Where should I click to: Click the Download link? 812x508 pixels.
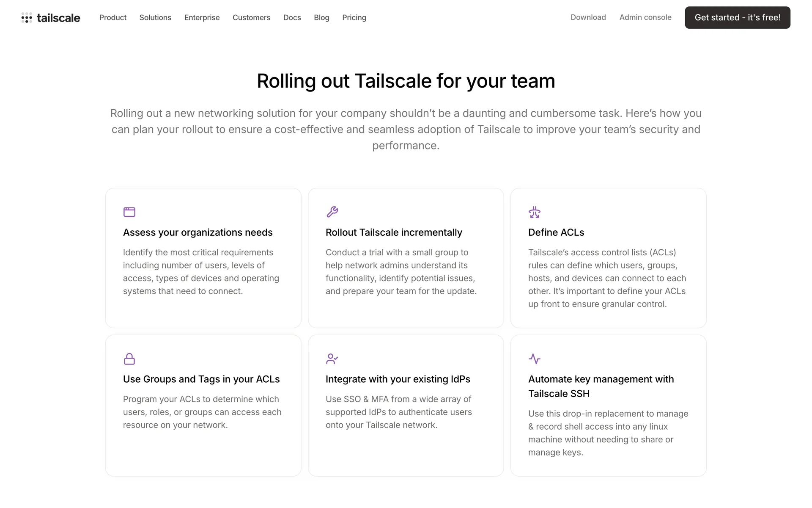tap(588, 17)
